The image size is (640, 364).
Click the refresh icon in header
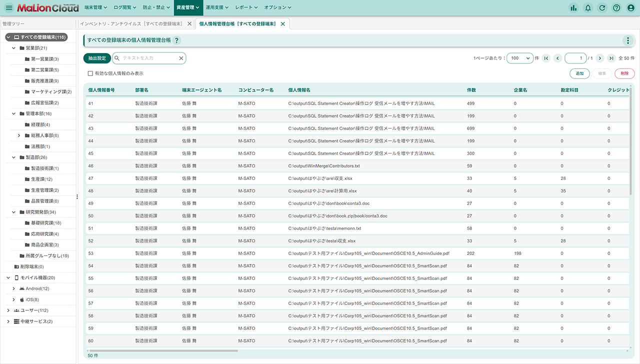pos(602,7)
